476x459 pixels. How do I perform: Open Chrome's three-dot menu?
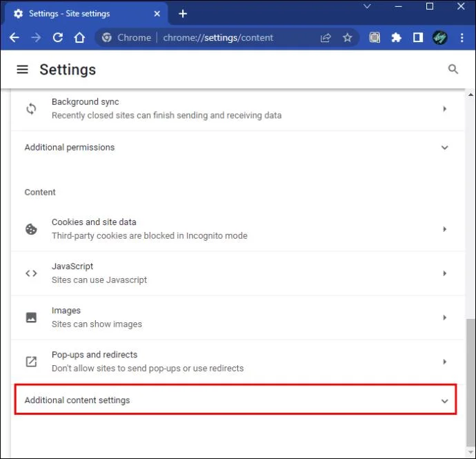click(x=462, y=38)
